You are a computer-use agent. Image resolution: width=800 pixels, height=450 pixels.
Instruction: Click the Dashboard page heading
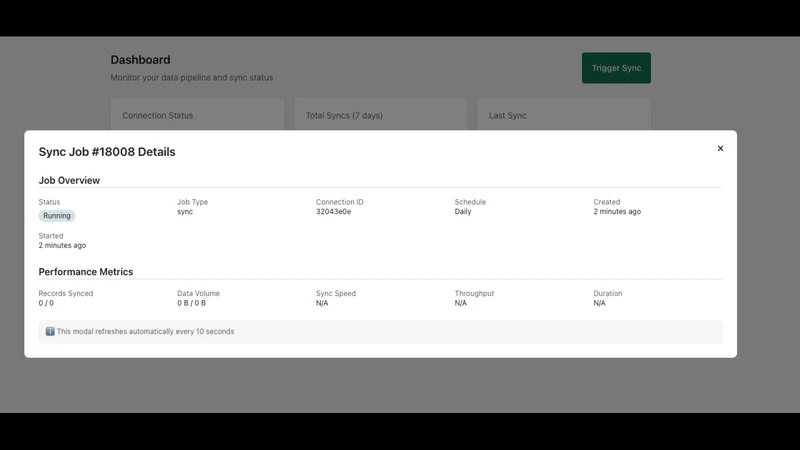coord(140,60)
